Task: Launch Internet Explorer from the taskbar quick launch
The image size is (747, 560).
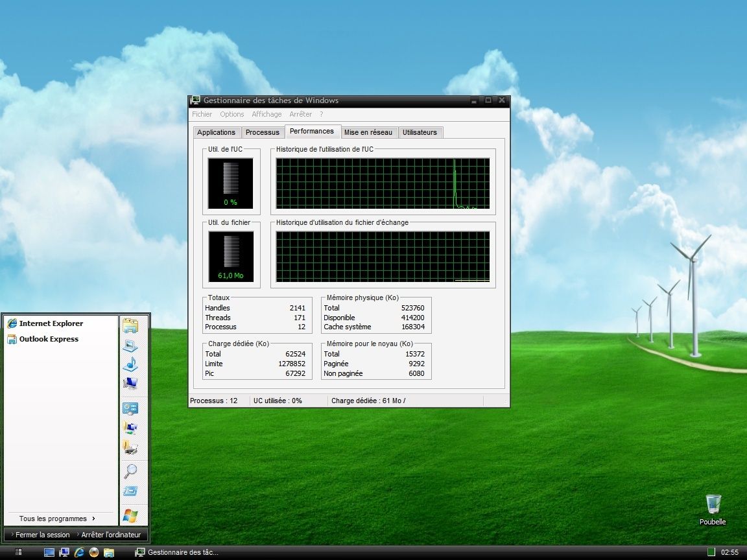Action: point(79,552)
